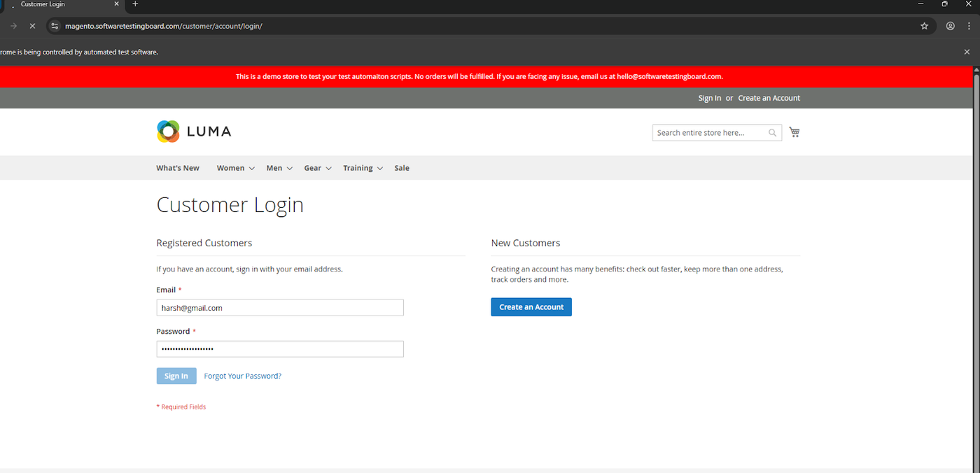The image size is (980, 473).
Task: Click the Customer Login page heading
Action: (x=230, y=205)
